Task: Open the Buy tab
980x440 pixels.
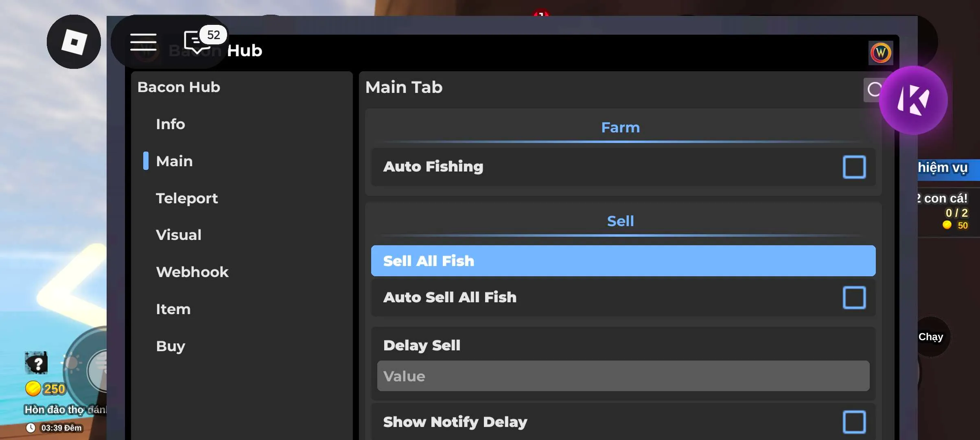Action: tap(171, 346)
